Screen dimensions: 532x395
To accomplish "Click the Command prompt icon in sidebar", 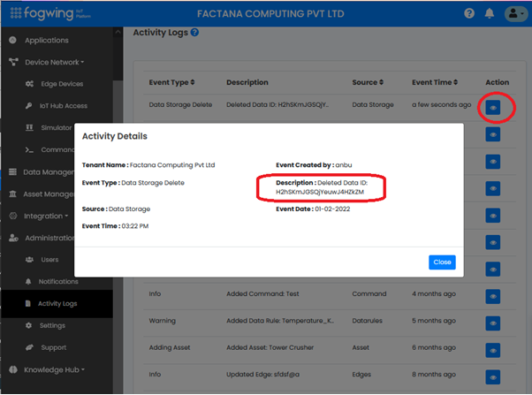I will [29, 149].
